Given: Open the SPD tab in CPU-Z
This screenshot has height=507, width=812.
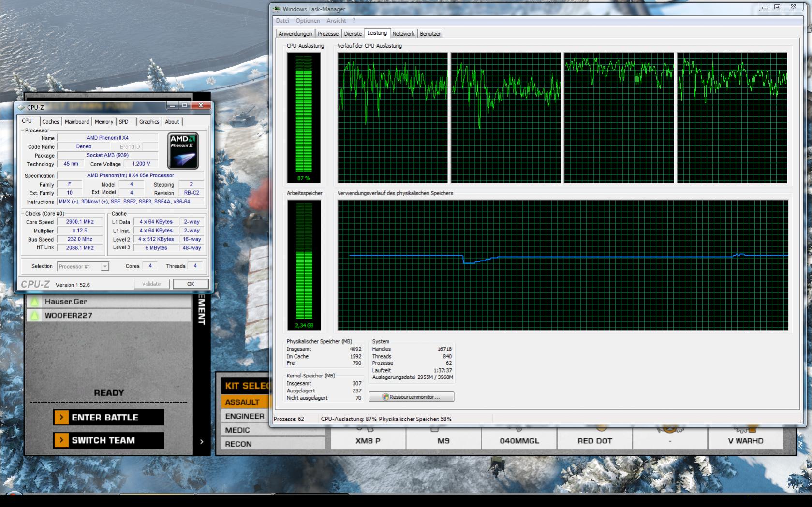Looking at the screenshot, I should [124, 122].
